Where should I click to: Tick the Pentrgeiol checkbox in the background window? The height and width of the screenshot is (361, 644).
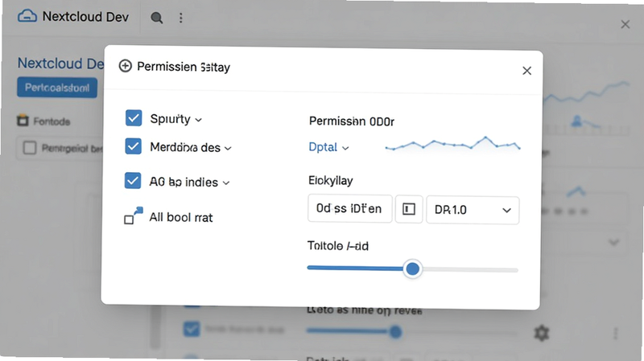coord(30,148)
